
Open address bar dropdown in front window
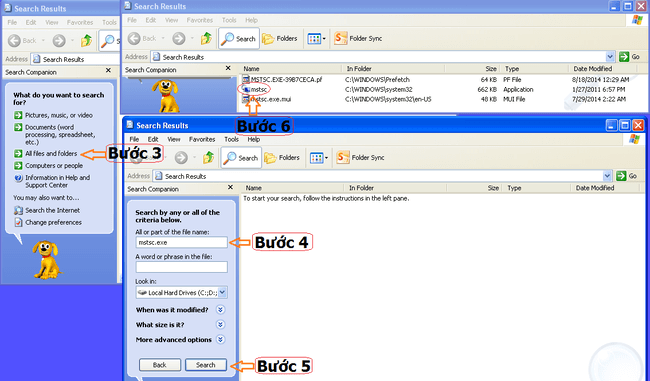[x=607, y=176]
